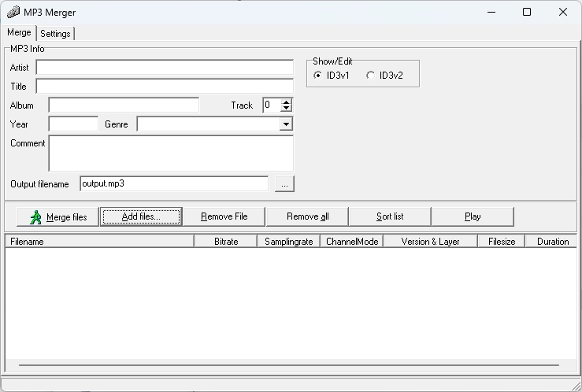582x392 pixels.
Task: Click into the Year text field
Action: (x=73, y=124)
